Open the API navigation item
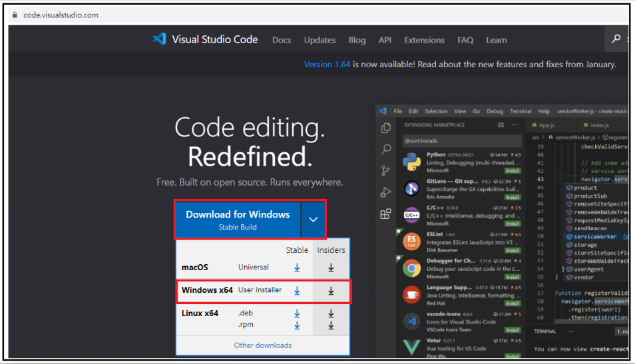 point(385,40)
